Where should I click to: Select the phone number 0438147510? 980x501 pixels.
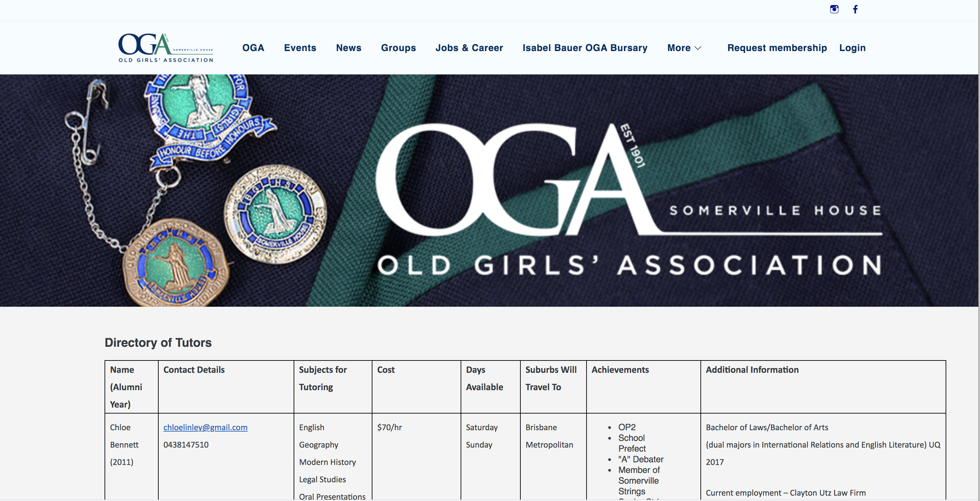coord(186,445)
